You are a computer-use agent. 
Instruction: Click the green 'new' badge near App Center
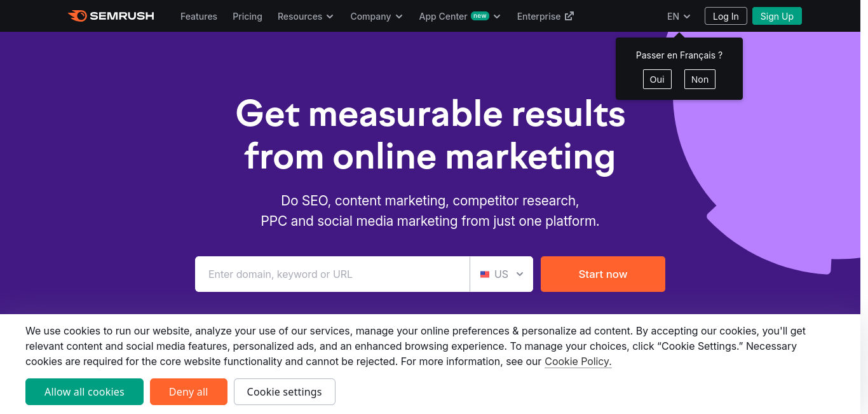pyautogui.click(x=480, y=16)
